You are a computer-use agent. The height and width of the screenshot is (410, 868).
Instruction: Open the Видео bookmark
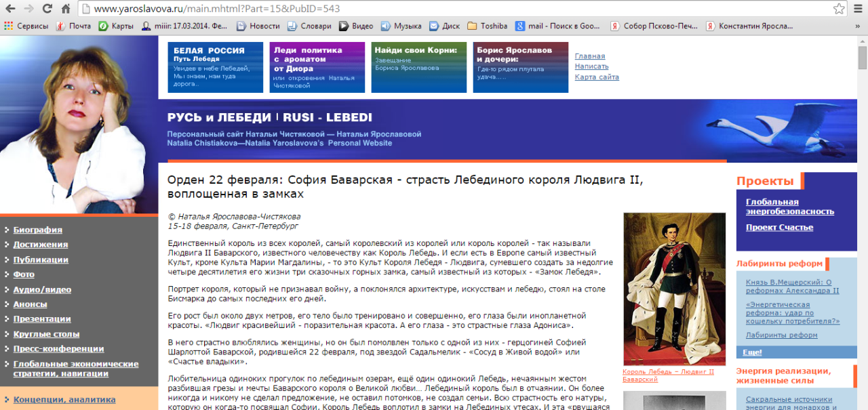[356, 26]
